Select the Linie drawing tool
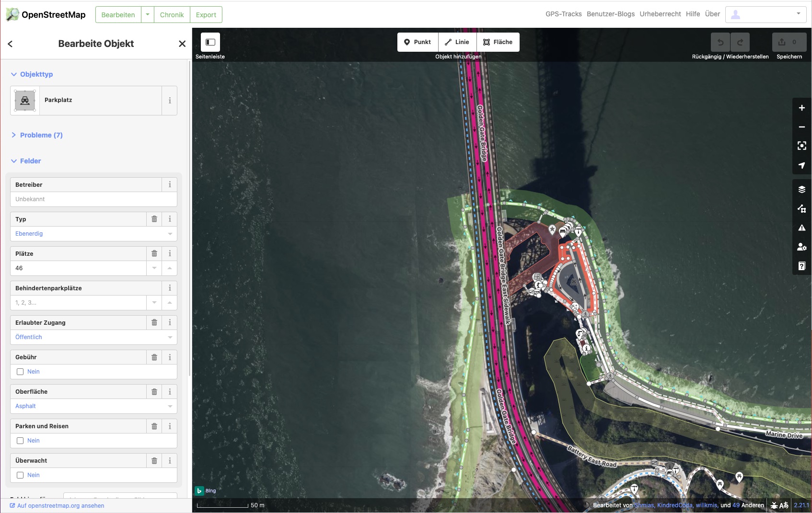 457,42
